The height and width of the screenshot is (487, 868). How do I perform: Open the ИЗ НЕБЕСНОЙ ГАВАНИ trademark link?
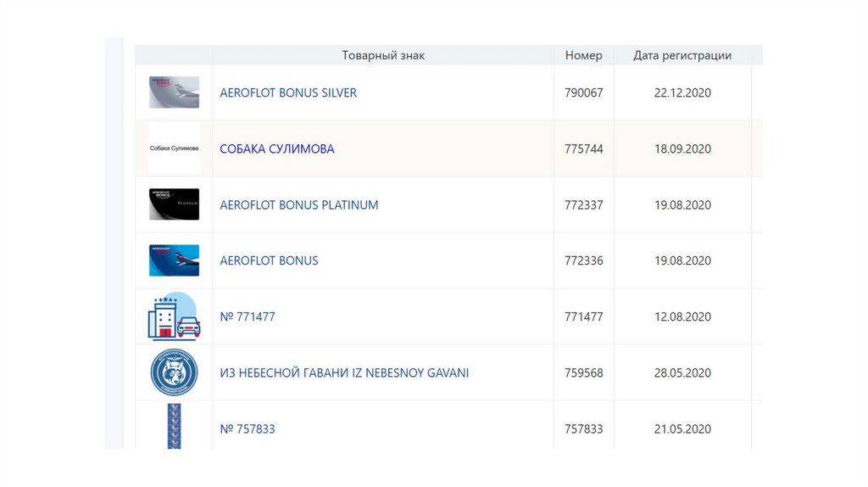pos(344,372)
